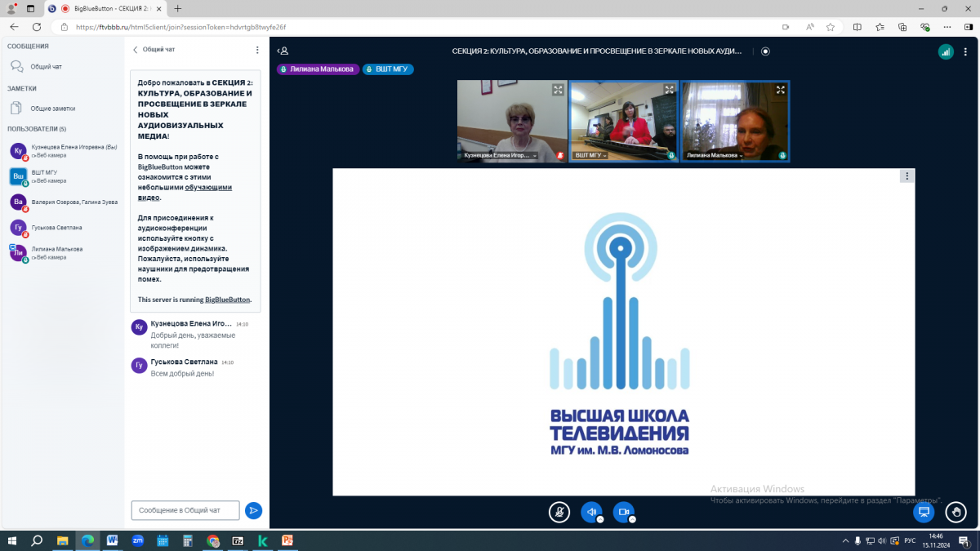Click the ВШТ МГУ talking indicator pill
Viewport: 980px width, 551px height.
point(388,69)
